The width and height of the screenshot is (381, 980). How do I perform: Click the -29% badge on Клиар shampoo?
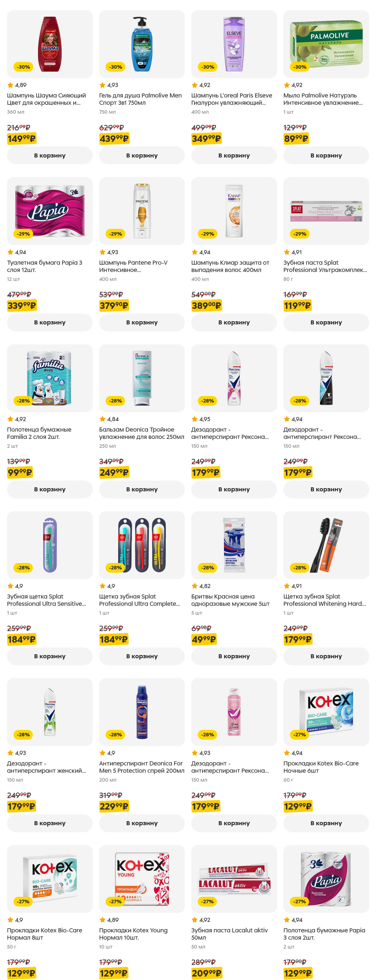pos(207,234)
